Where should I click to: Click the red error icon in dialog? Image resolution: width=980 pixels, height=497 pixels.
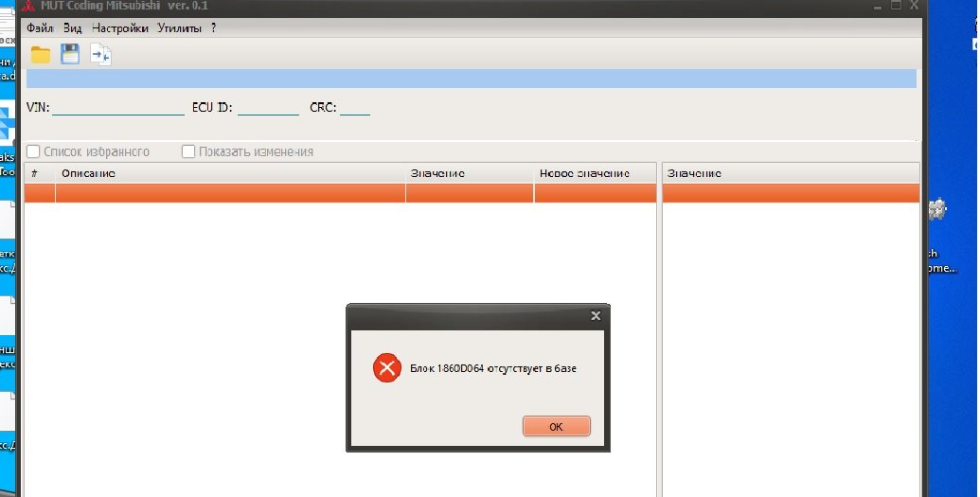(x=385, y=368)
